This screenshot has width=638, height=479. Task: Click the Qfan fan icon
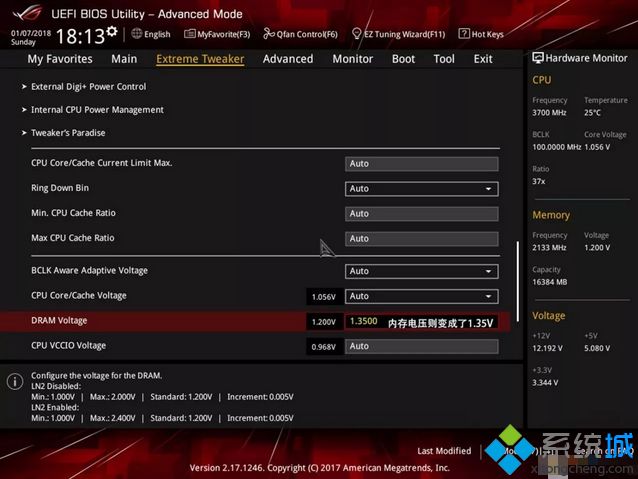click(x=269, y=34)
